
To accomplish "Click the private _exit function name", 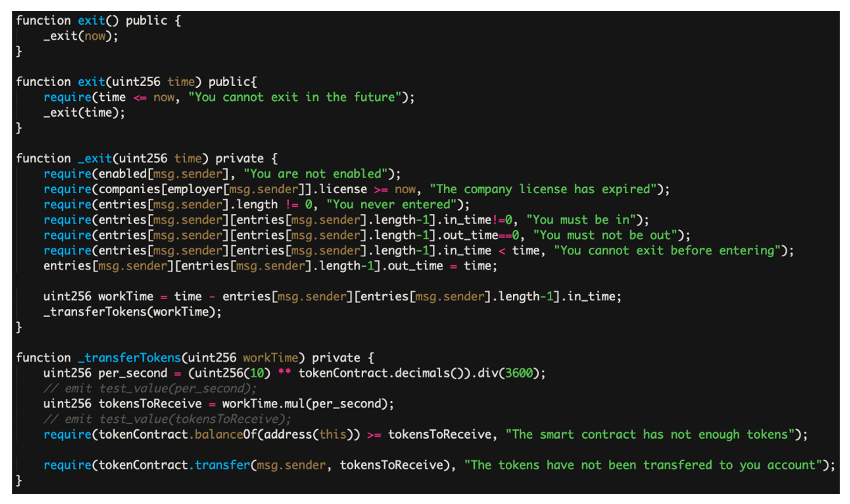I will pos(95,159).
